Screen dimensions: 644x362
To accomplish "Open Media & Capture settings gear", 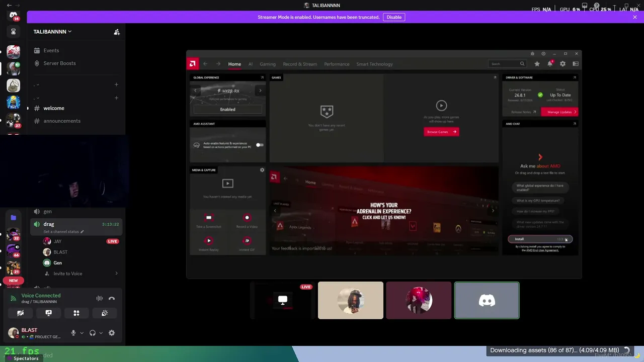I will click(x=262, y=170).
